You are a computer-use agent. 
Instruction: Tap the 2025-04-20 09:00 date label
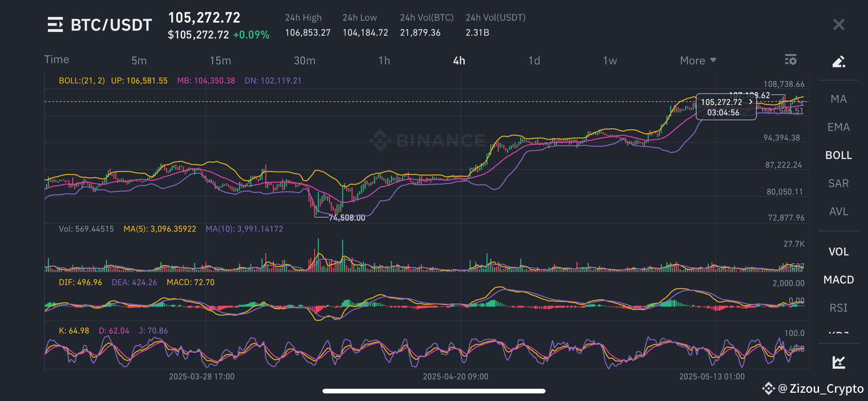[x=455, y=376]
